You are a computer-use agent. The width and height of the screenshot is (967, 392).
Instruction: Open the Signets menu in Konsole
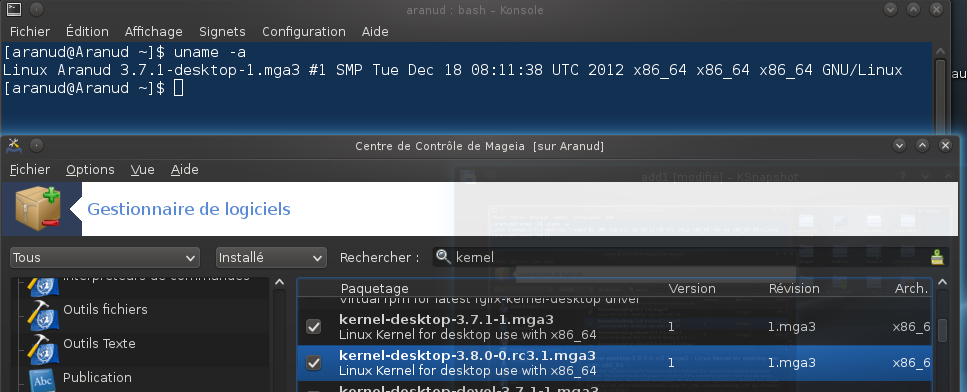[222, 31]
